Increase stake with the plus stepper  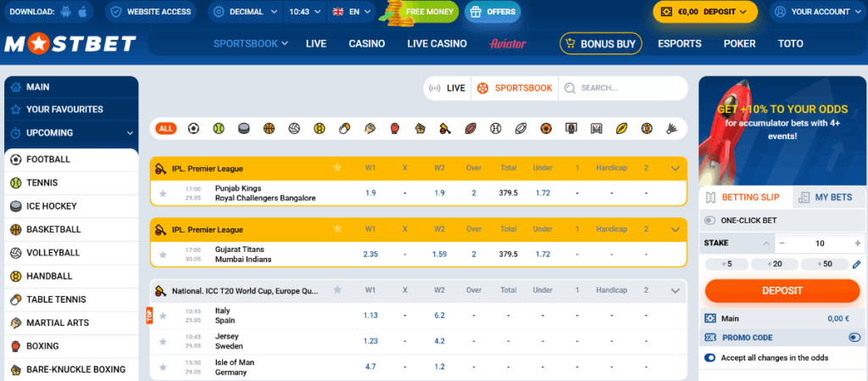tap(858, 243)
